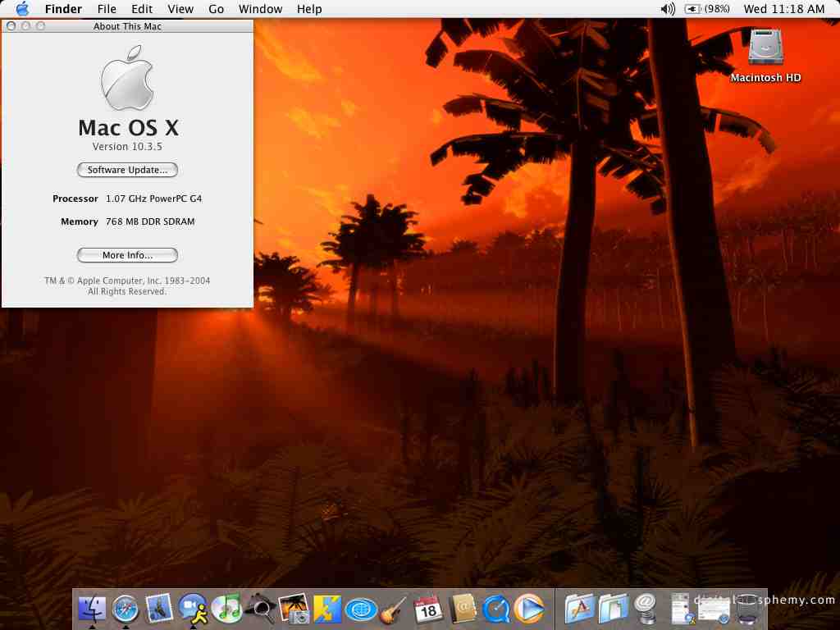
Task: Launch Sherlock hat-and-magnifier dock icon
Action: click(x=260, y=609)
